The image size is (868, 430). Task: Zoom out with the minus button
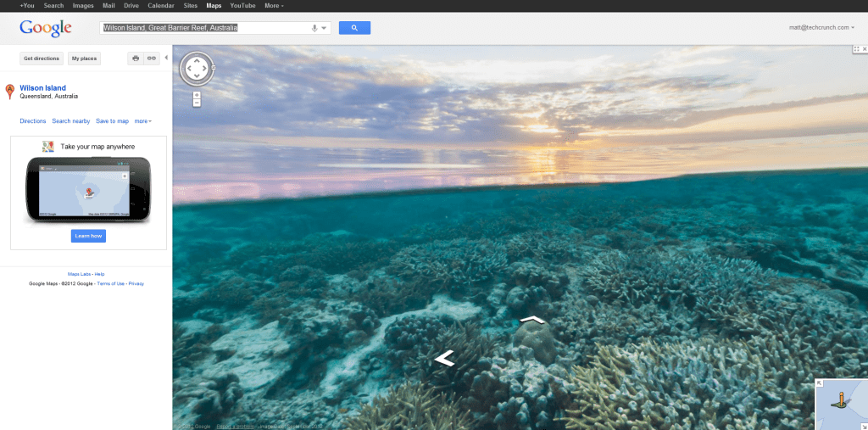197,103
